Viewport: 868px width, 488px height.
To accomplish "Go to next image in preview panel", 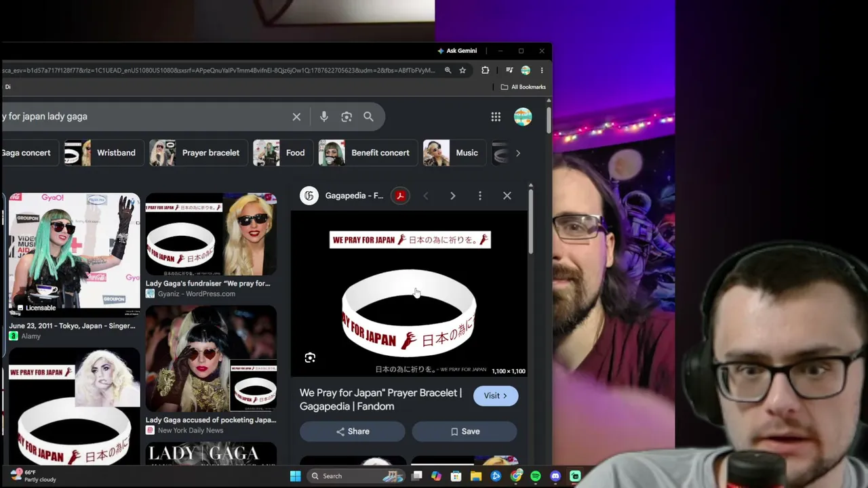I will coord(452,196).
